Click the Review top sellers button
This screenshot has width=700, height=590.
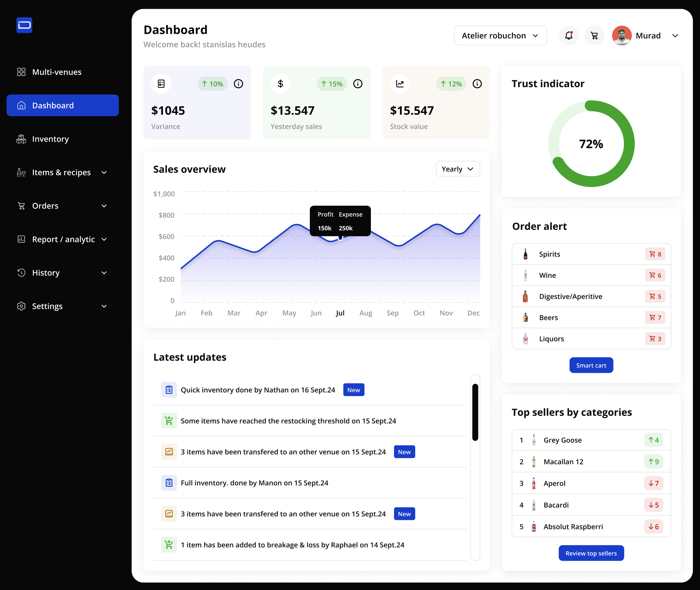coord(591,553)
